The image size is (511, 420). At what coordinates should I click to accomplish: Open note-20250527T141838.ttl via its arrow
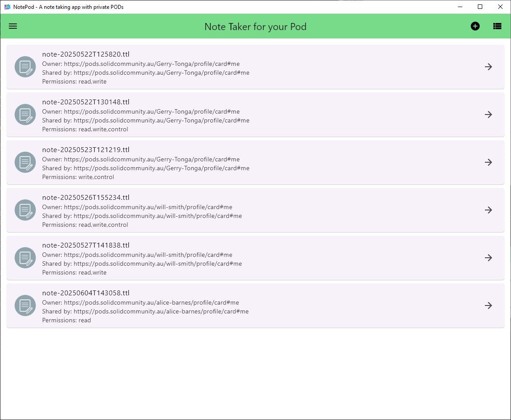pyautogui.click(x=488, y=258)
